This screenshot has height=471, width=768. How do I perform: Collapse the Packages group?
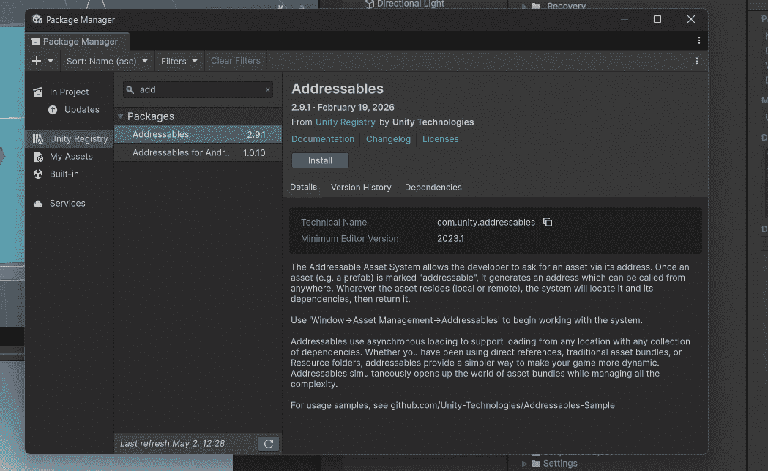point(120,117)
